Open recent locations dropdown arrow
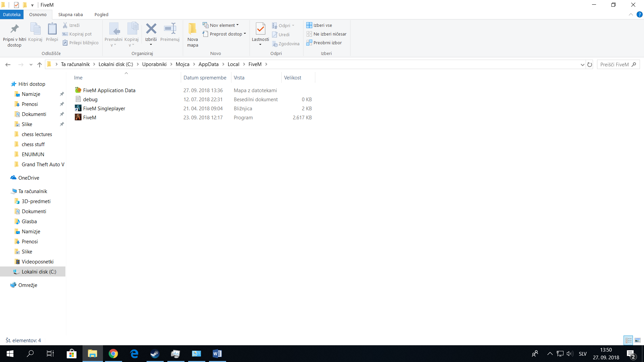 click(x=31, y=64)
